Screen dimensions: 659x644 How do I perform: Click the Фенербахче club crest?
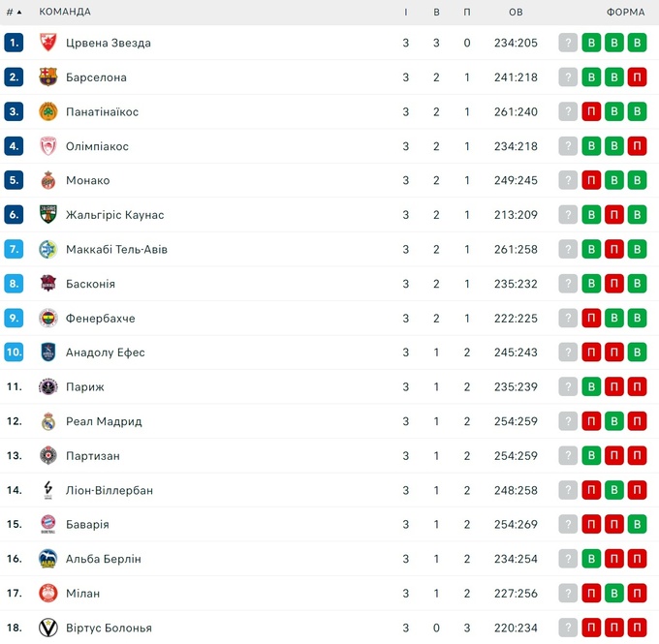48,318
